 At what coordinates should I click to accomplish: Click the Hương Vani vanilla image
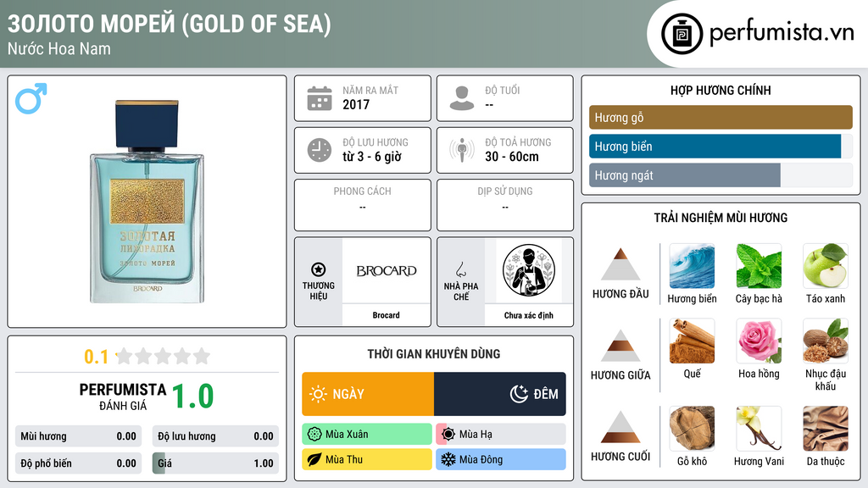(759, 428)
